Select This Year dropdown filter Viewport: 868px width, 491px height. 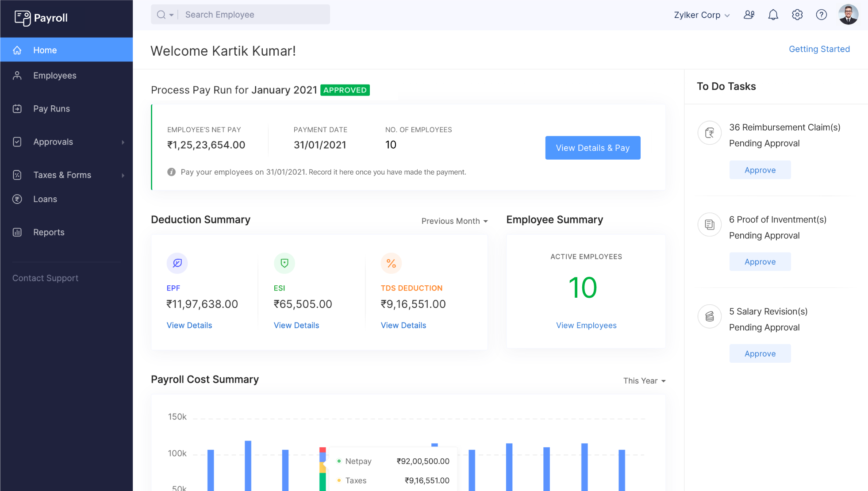(643, 381)
